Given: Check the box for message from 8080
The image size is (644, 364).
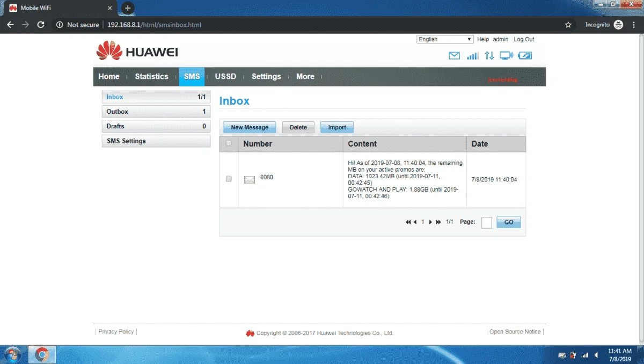Looking at the screenshot, I should (x=229, y=179).
